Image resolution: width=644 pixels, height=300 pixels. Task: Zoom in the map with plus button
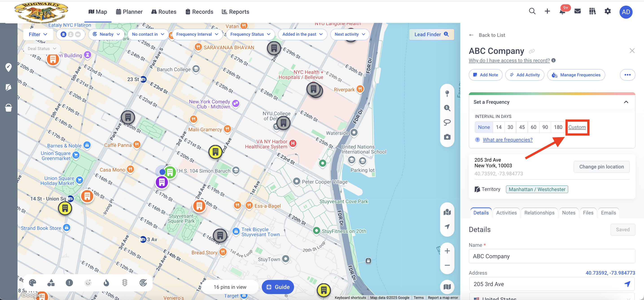[x=447, y=251]
